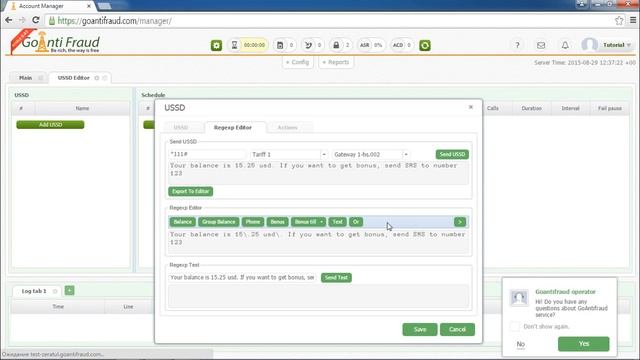Viewport: 640px width, 360px height.
Task: Select the Regexp Editor tab
Action: click(233, 127)
